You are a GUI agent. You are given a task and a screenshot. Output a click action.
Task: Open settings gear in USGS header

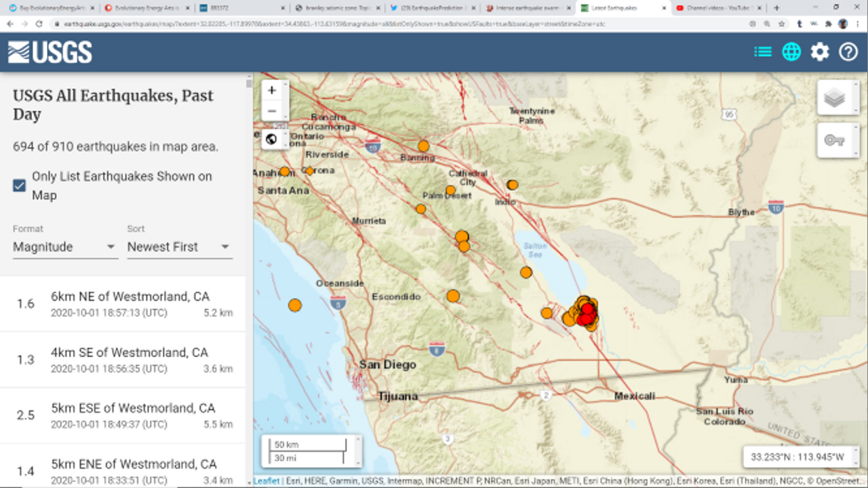point(820,52)
